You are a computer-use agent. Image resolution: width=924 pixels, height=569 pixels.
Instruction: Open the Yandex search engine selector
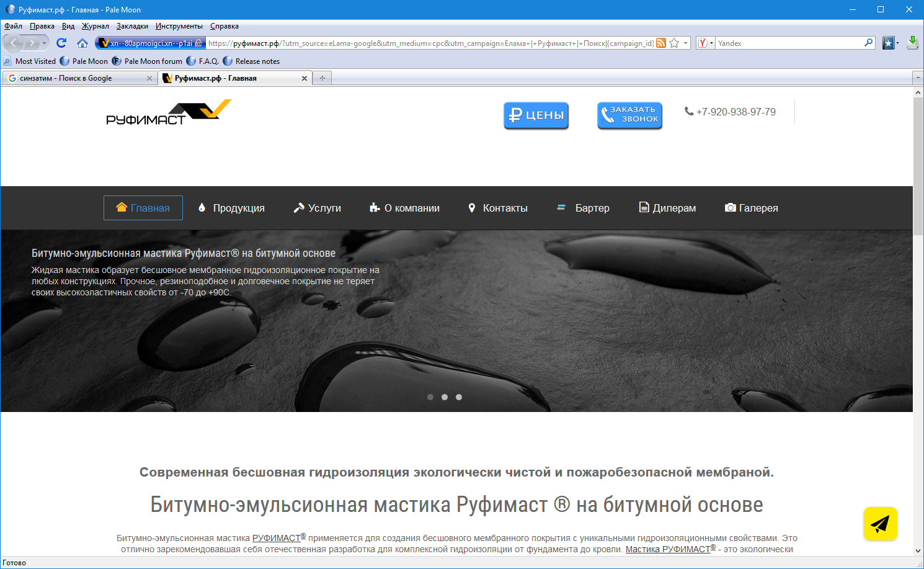point(706,43)
